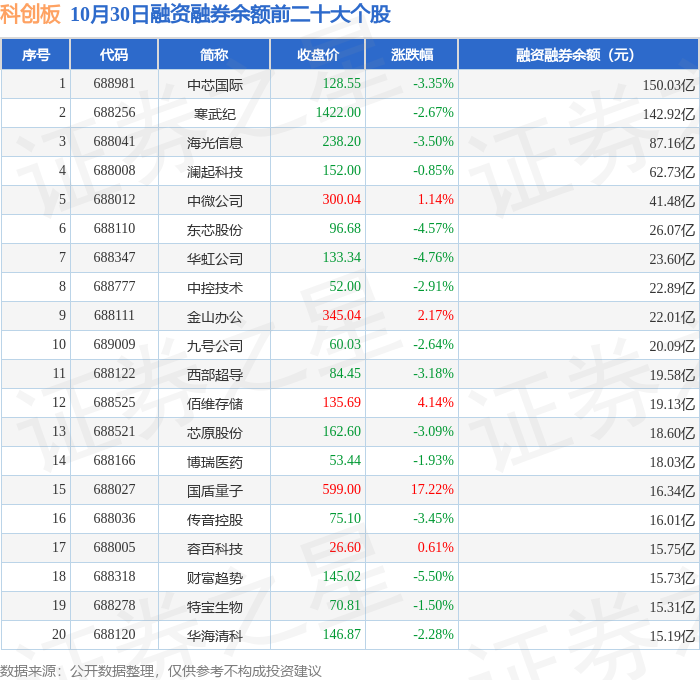Click closing price 133.34
Viewport: 700px width, 680px height.
point(342,258)
